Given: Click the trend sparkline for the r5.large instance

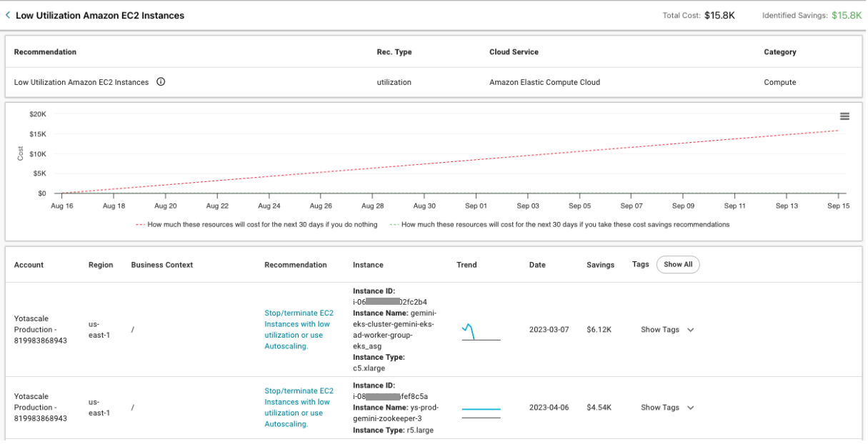Looking at the screenshot, I should [480, 412].
